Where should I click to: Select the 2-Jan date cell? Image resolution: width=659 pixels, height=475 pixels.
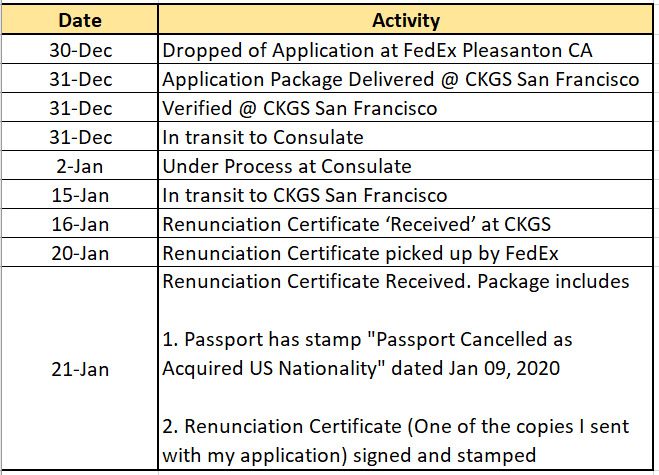click(x=80, y=166)
